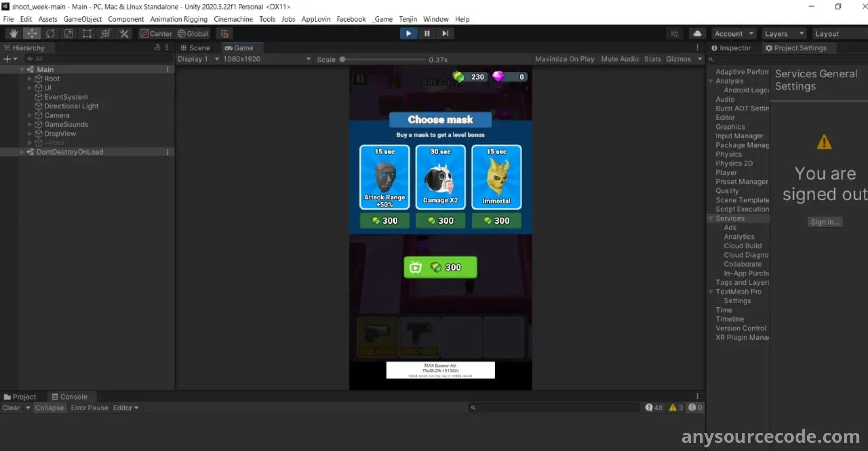
Task: Click the Pause button
Action: click(x=427, y=33)
